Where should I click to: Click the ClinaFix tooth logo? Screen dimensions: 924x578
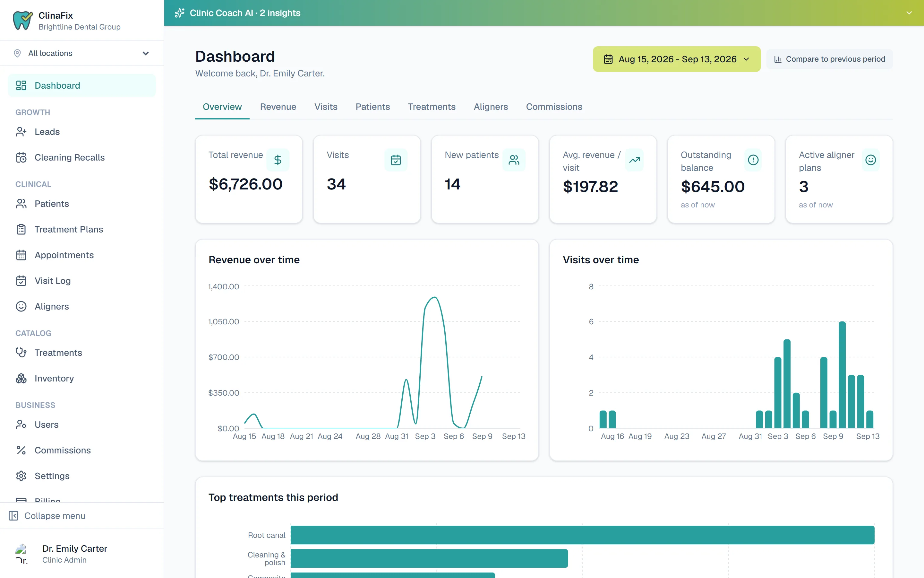[x=22, y=20]
